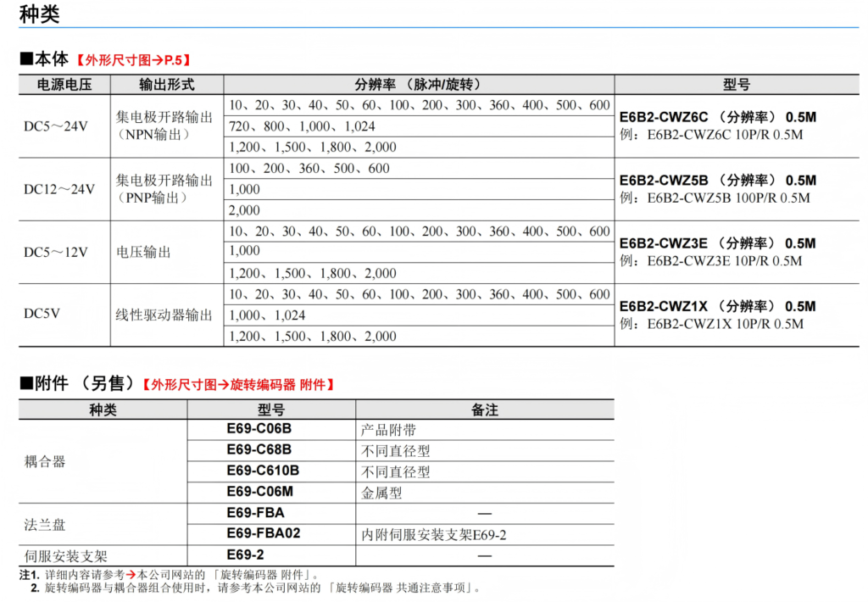868x602 pixels.
Task: Select the 电源电压 column header
Action: click(64, 85)
